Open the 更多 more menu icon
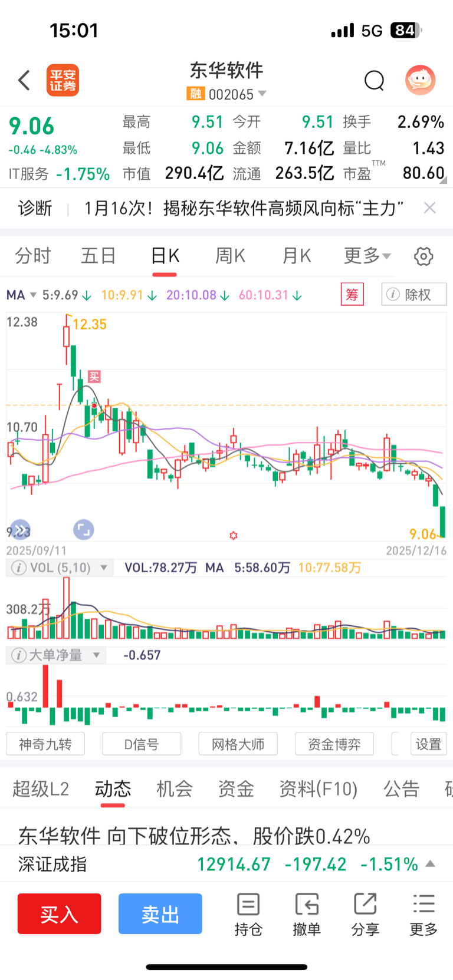This screenshot has width=453, height=980. point(424,915)
